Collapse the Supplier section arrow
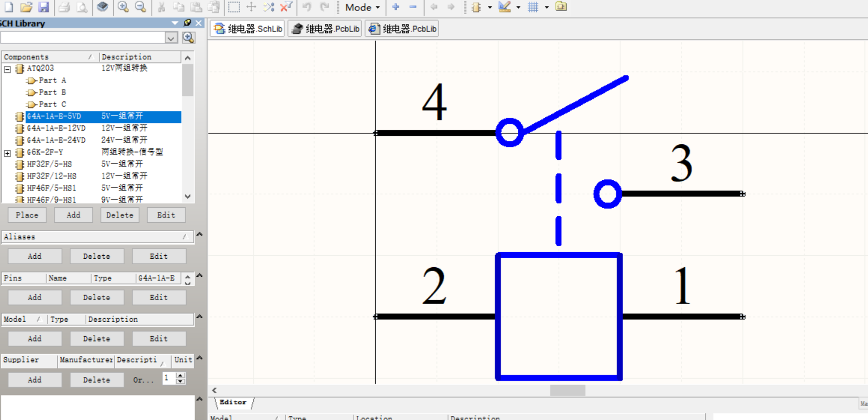Screen dimensions: 868x420 pyautogui.click(x=200, y=358)
